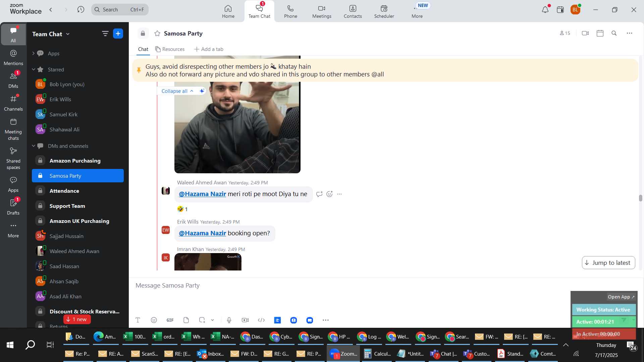Open DMs in the sidebar
This screenshot has width=644, height=362.
tap(13, 80)
